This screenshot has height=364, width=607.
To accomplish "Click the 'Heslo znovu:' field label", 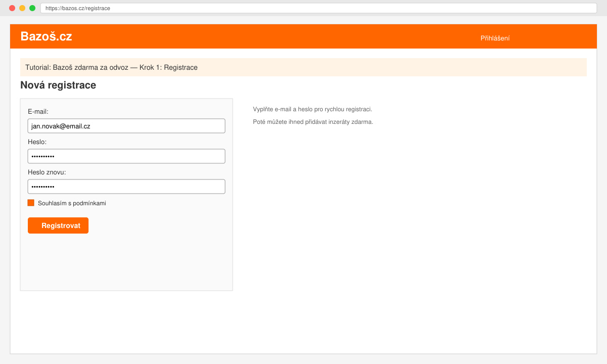I will [47, 172].
